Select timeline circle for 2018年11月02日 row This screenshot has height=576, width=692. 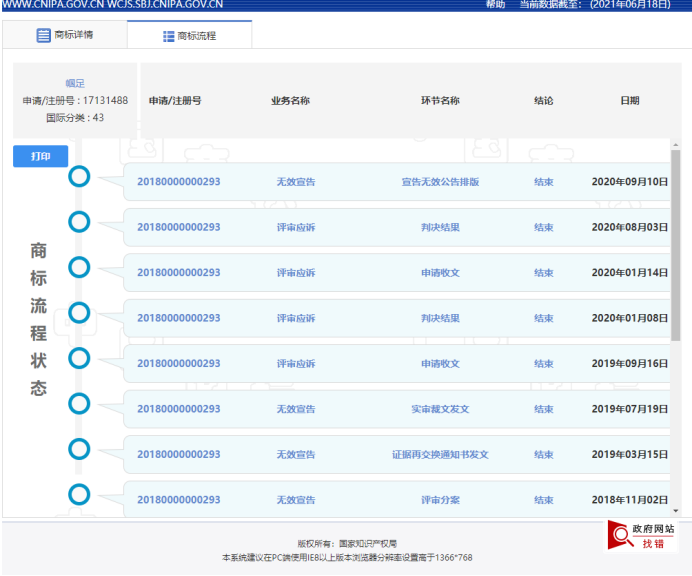(x=79, y=495)
